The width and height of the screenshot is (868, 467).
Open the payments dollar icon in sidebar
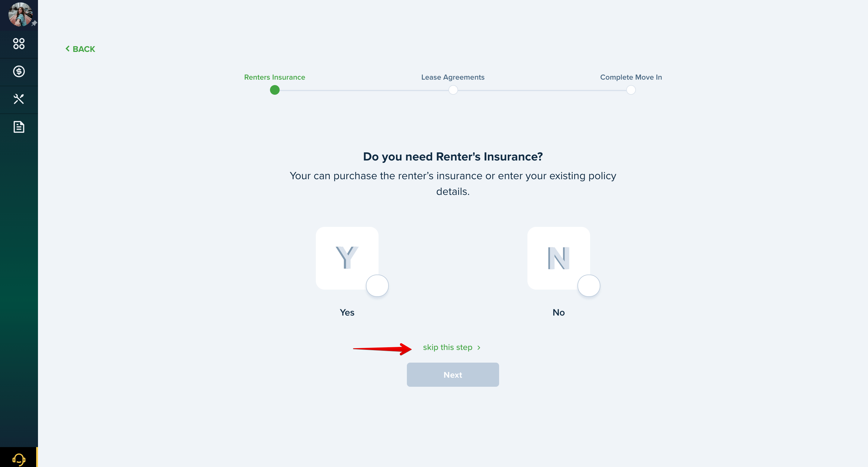coord(19,71)
